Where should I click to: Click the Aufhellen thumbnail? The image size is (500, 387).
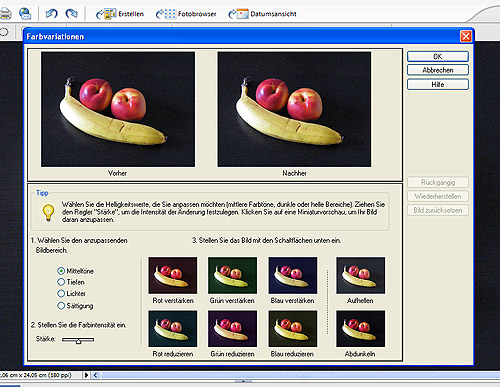360,275
